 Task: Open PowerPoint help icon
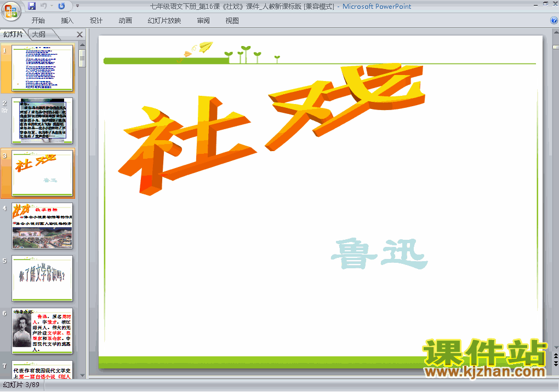pos(555,21)
